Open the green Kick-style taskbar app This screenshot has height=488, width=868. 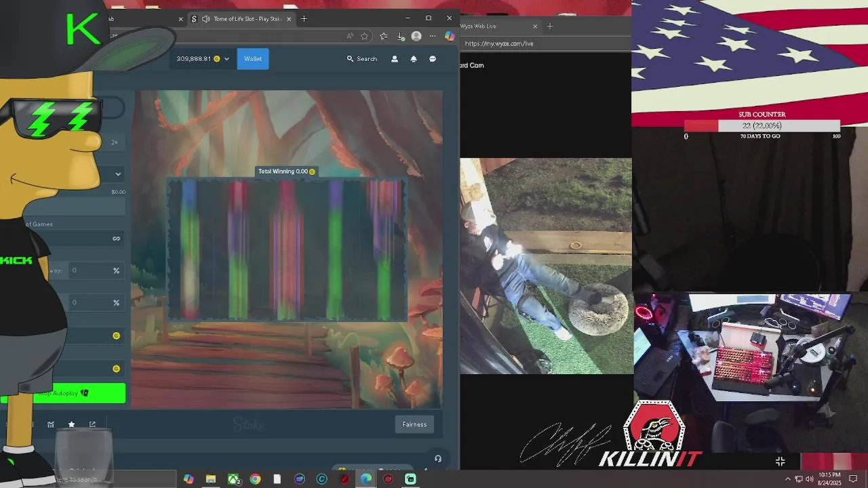point(410,479)
